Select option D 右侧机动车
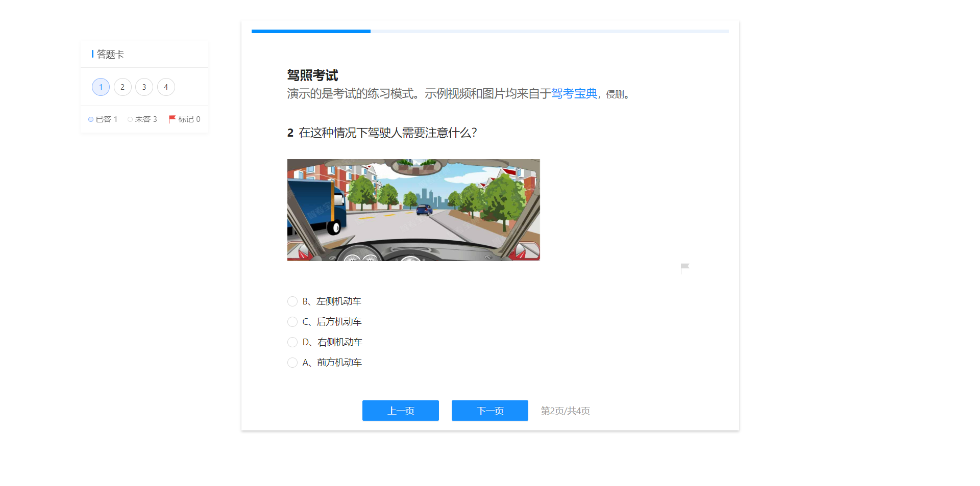This screenshot has height=486, width=980. (325, 342)
